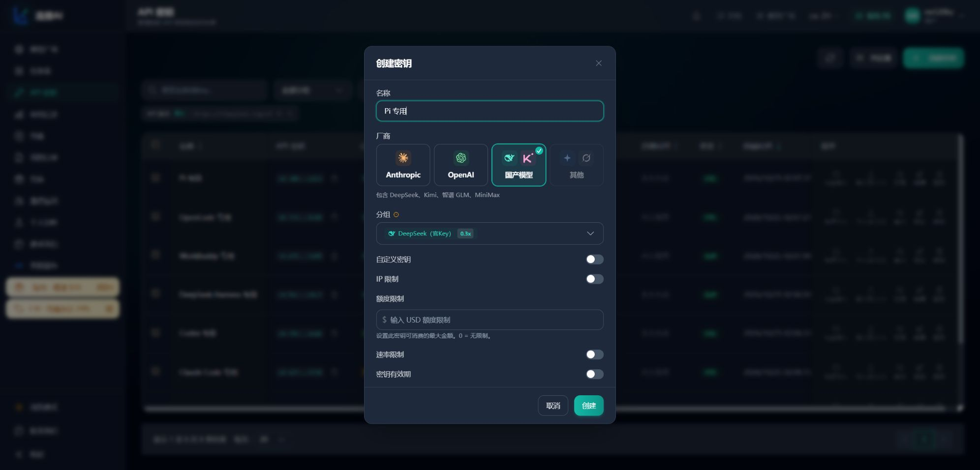980x470 pixels.
Task: Open the DeepSeek (官Key) group dropdown
Action: point(490,234)
